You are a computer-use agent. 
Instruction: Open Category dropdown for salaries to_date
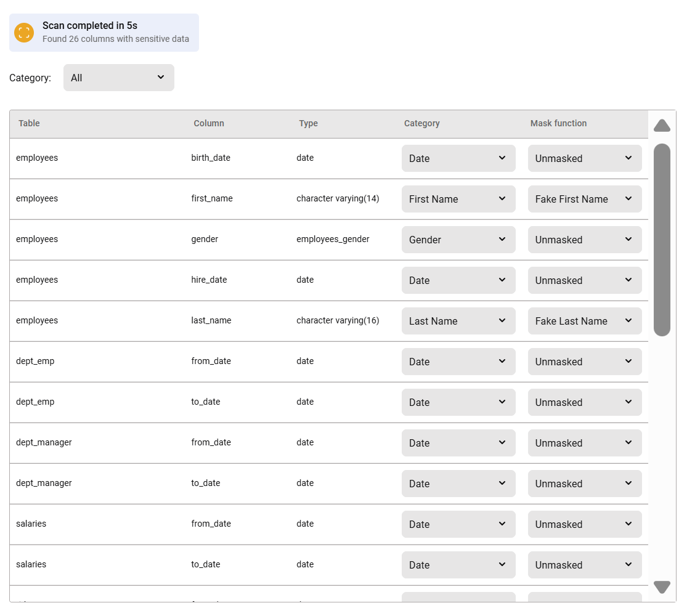[x=458, y=565]
